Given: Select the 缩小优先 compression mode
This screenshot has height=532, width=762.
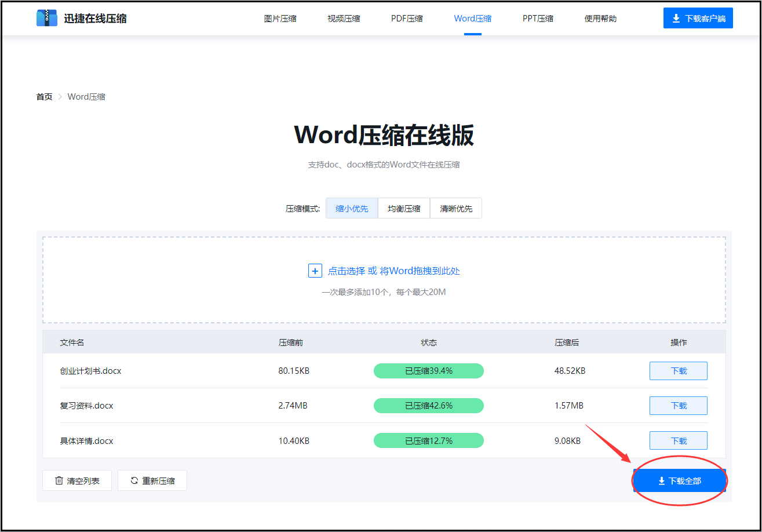Looking at the screenshot, I should (x=351, y=207).
